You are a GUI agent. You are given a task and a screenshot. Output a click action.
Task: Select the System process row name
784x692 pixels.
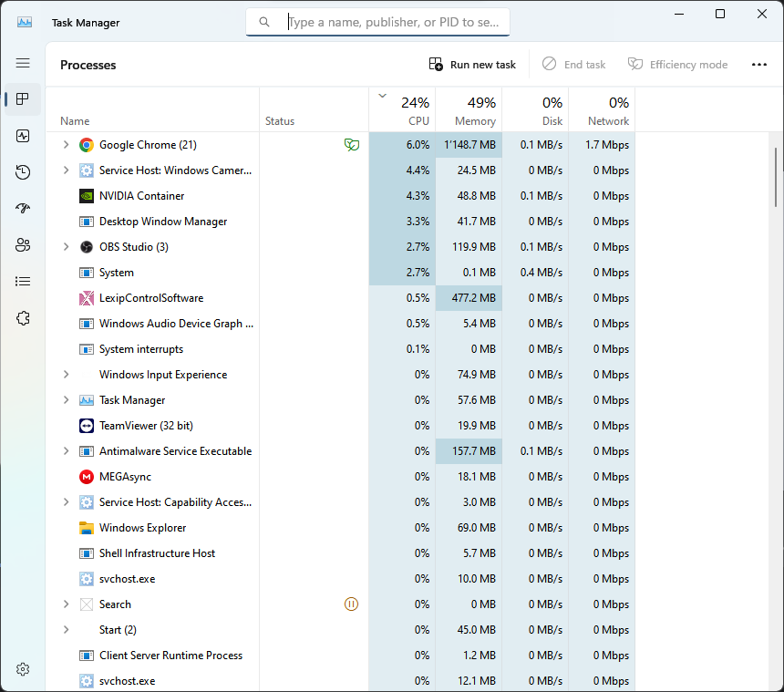[117, 273]
